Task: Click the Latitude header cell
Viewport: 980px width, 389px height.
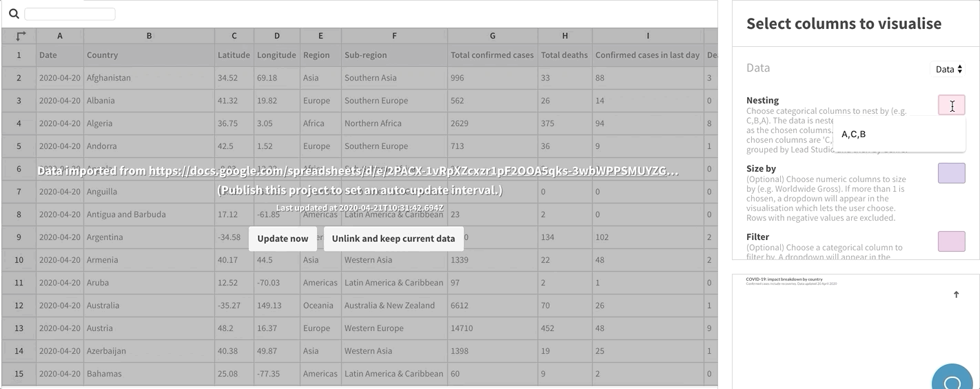Action: pos(234,55)
